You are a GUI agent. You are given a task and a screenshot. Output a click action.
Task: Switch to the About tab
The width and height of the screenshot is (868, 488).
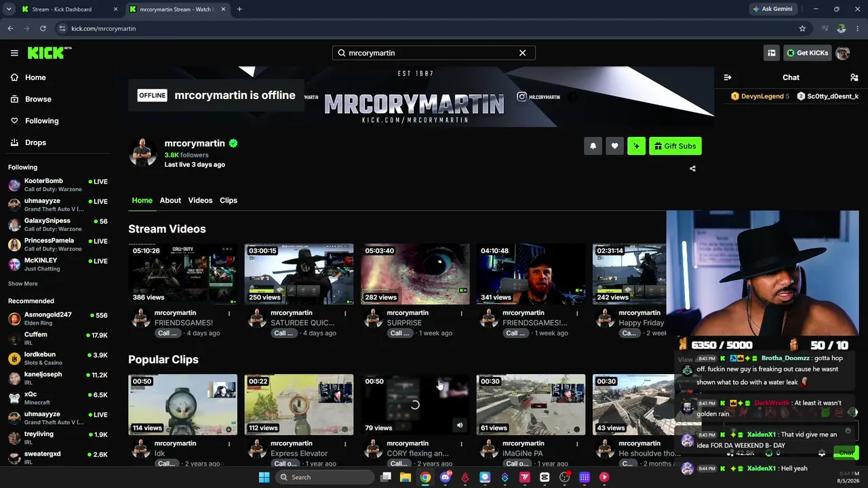click(x=170, y=201)
